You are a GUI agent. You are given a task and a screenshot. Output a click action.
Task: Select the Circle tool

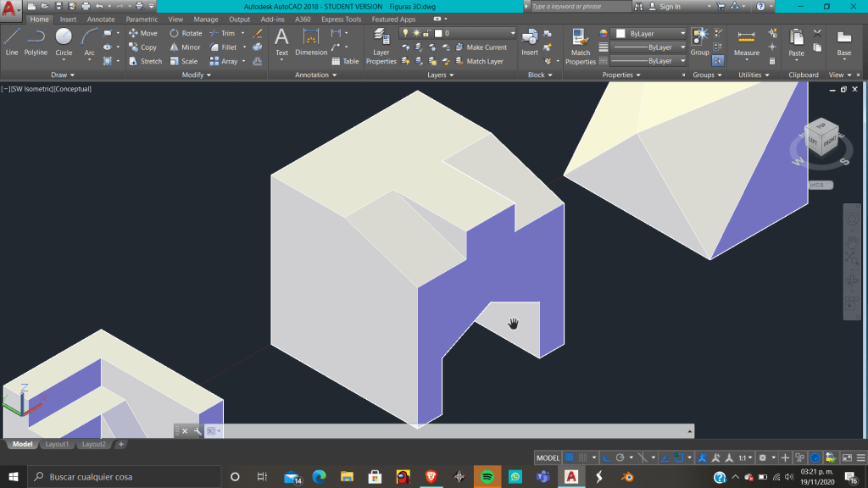pos(64,41)
